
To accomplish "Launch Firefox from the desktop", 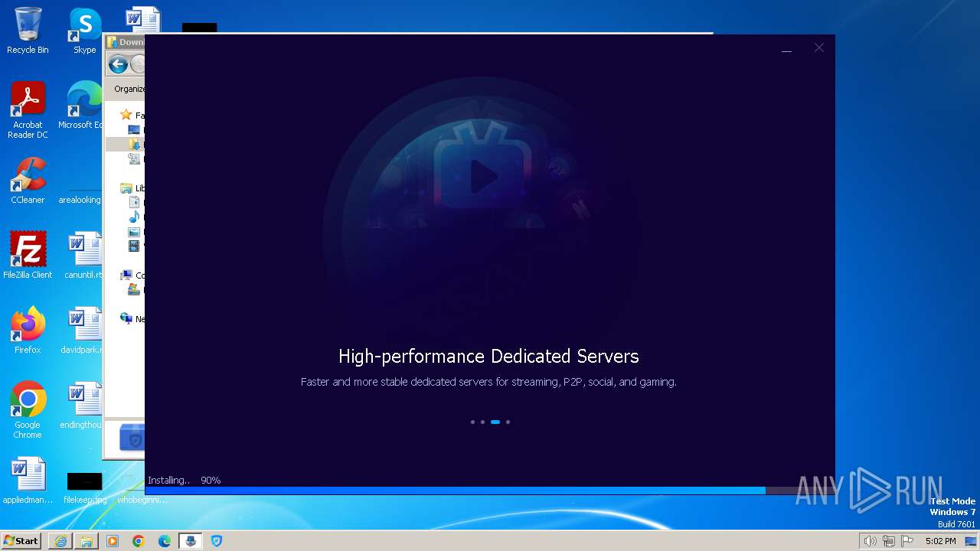I will click(28, 331).
